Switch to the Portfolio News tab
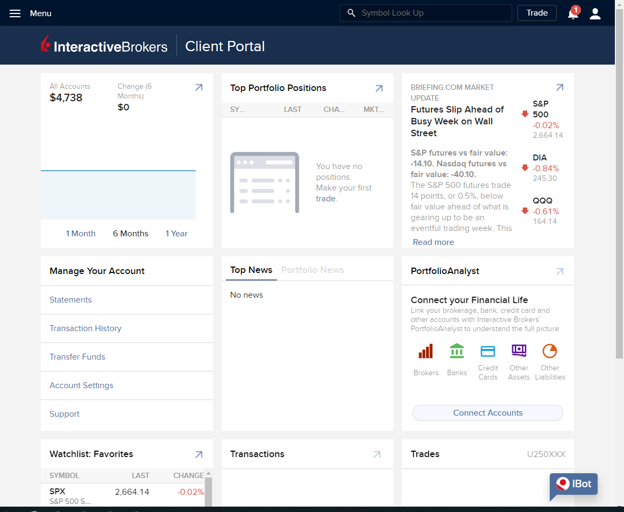624x512 pixels. pyautogui.click(x=312, y=270)
